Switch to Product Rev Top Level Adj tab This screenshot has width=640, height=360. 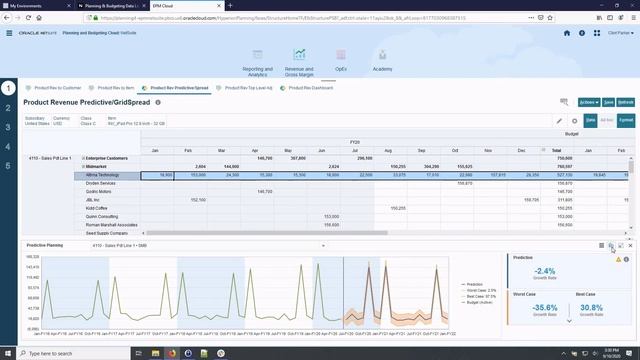point(244,88)
